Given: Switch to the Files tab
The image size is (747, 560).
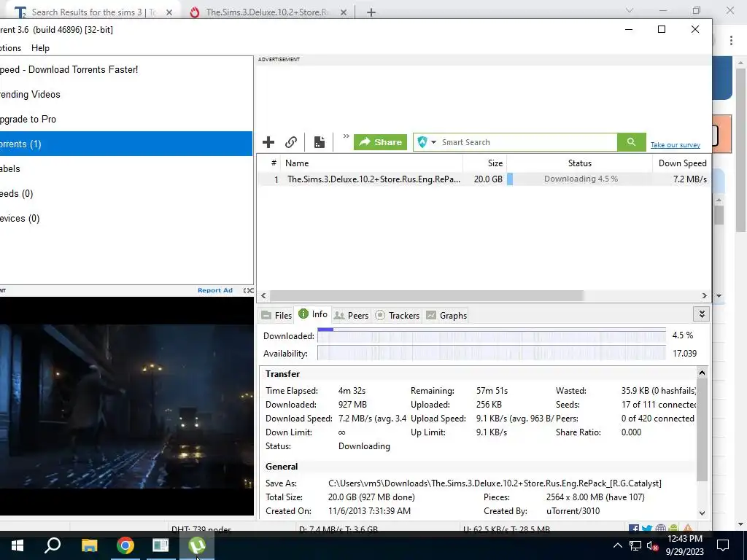Looking at the screenshot, I should tap(276, 315).
